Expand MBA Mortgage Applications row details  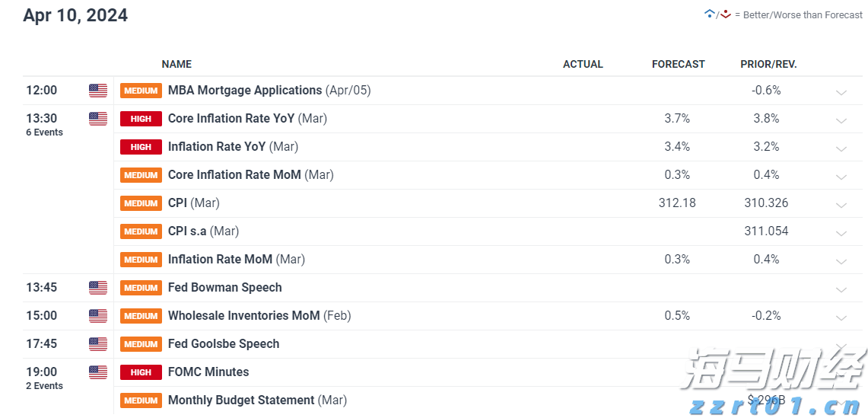841,92
